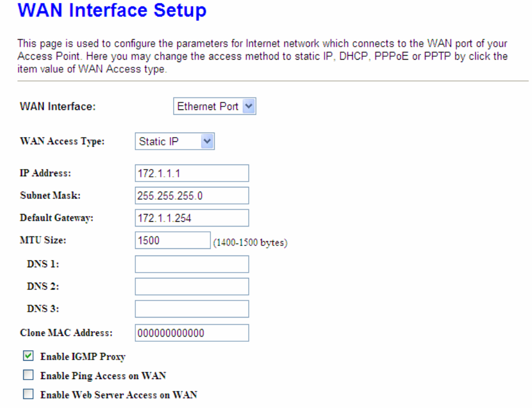Click the WAN Interface Setup heading
This screenshot has width=532, height=408.
112,10
